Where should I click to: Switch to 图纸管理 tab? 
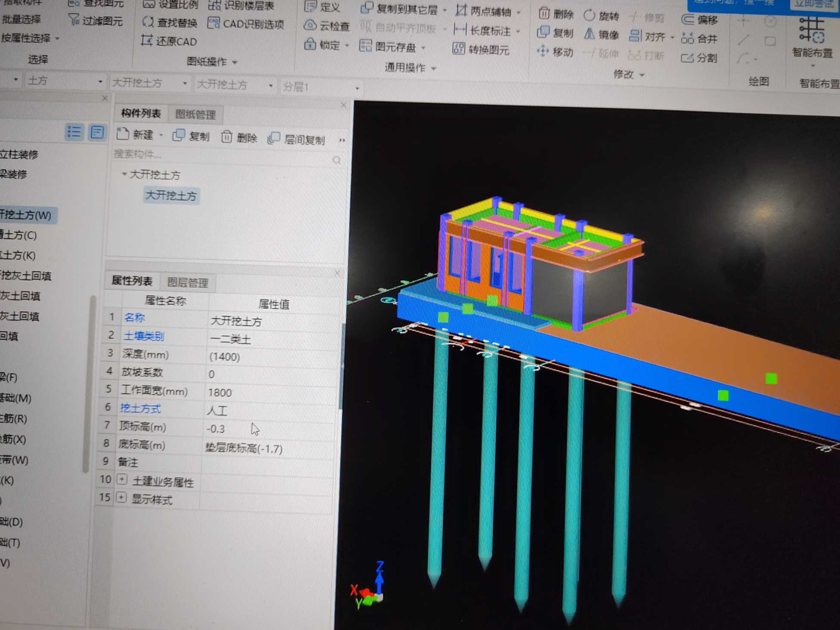(195, 114)
